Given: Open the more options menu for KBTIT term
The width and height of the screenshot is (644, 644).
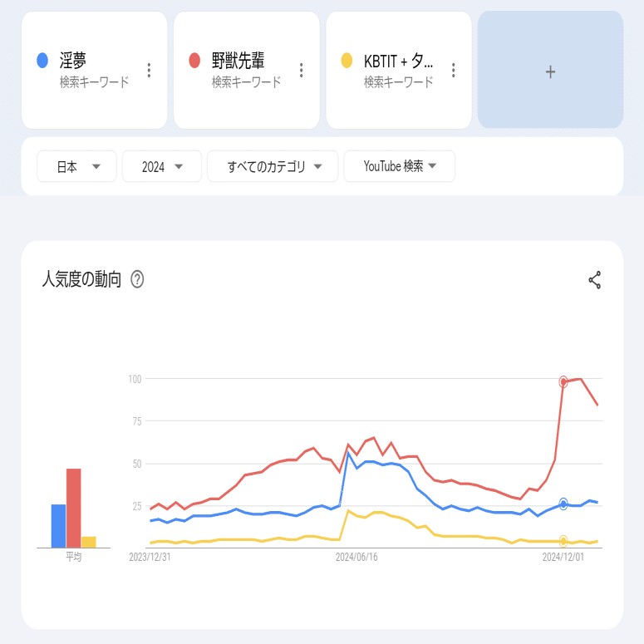Looking at the screenshot, I should pyautogui.click(x=454, y=71).
